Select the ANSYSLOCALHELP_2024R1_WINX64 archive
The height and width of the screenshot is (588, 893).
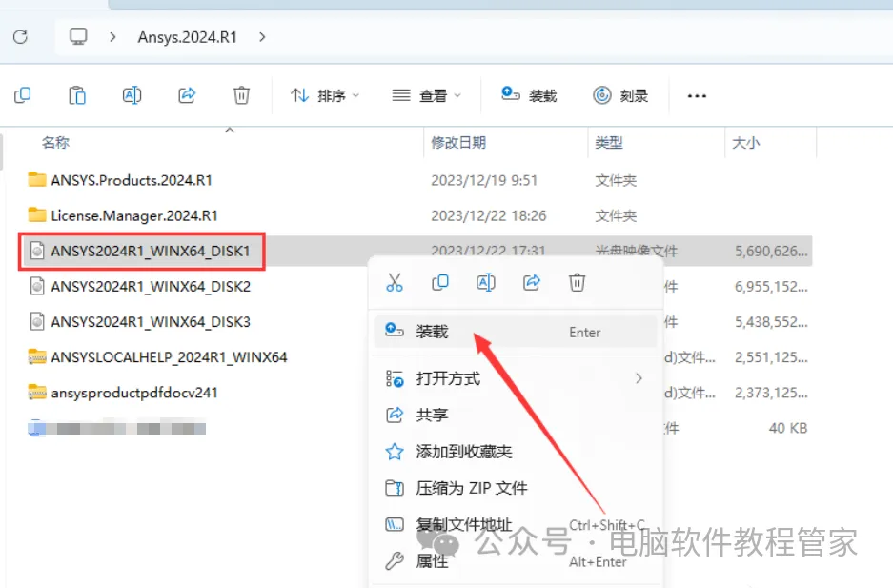point(169,357)
